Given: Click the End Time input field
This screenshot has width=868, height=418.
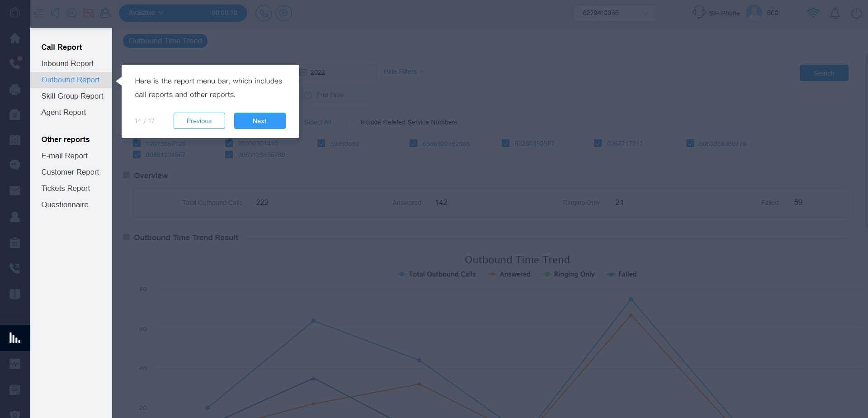Looking at the screenshot, I should click(339, 95).
